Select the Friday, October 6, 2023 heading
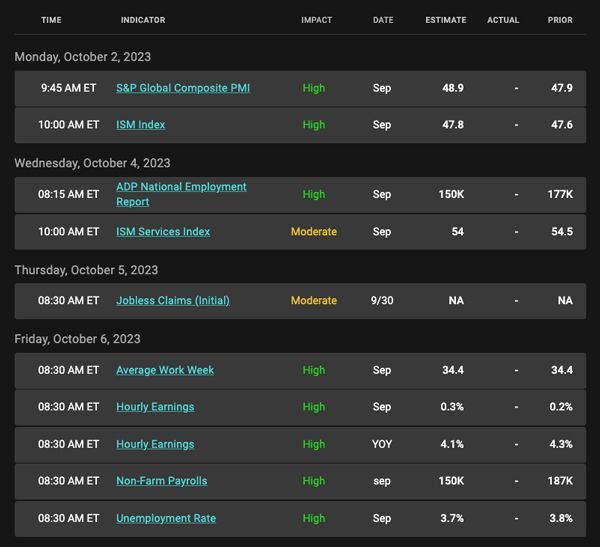The image size is (600, 547). click(77, 339)
